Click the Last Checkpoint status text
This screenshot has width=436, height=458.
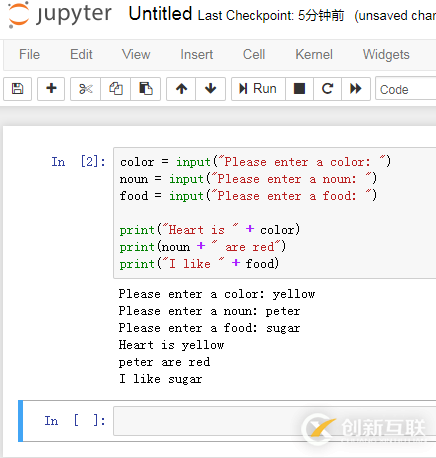pyautogui.click(x=271, y=15)
